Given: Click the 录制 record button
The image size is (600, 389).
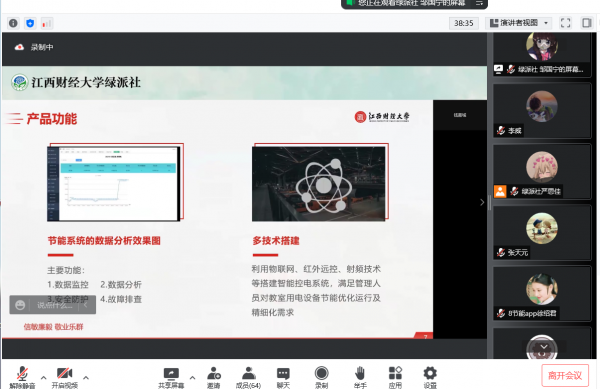Looking at the screenshot, I should pyautogui.click(x=321, y=377).
